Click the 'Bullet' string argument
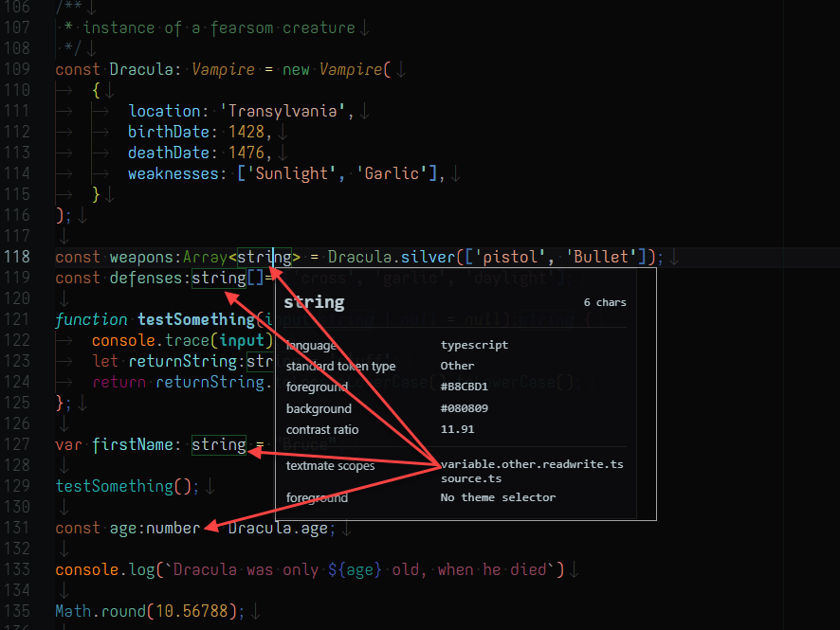 point(601,257)
